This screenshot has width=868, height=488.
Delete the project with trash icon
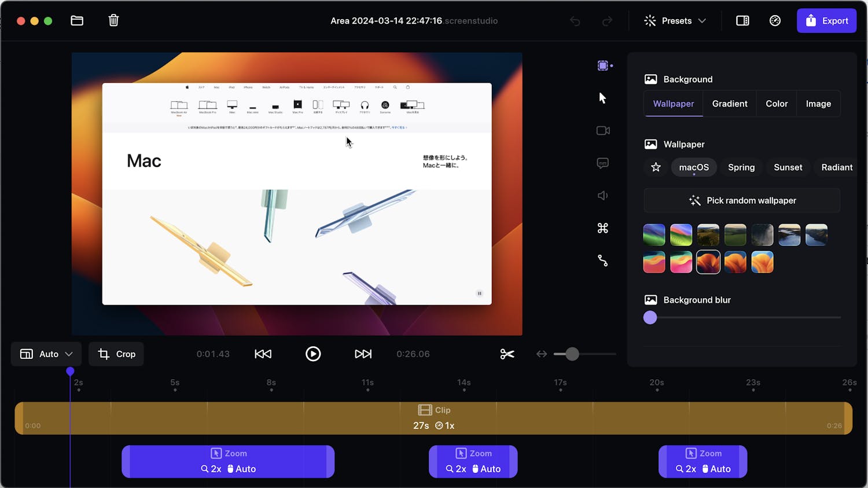tap(113, 21)
